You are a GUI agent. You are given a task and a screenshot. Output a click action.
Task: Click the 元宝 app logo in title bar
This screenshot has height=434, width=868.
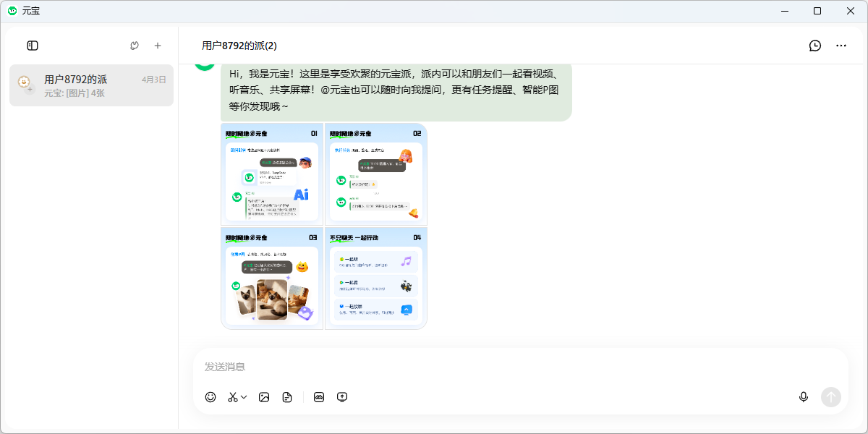[12, 11]
